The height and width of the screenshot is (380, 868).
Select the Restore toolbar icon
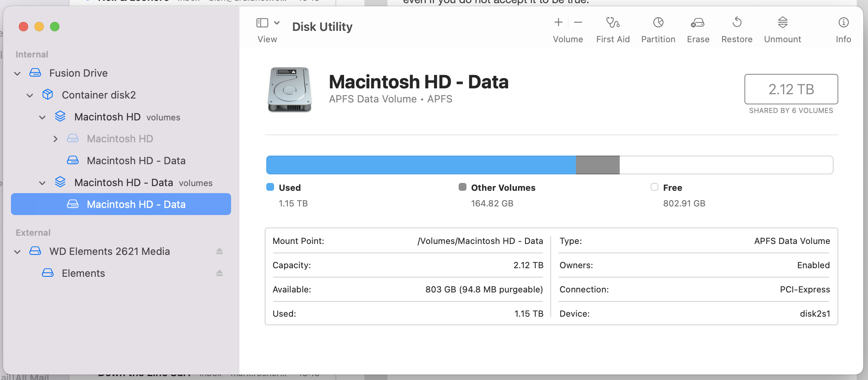pos(737,23)
